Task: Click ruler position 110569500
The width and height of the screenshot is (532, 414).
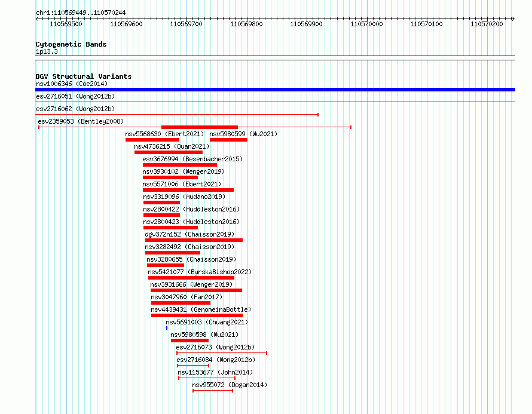Action: pos(66,24)
